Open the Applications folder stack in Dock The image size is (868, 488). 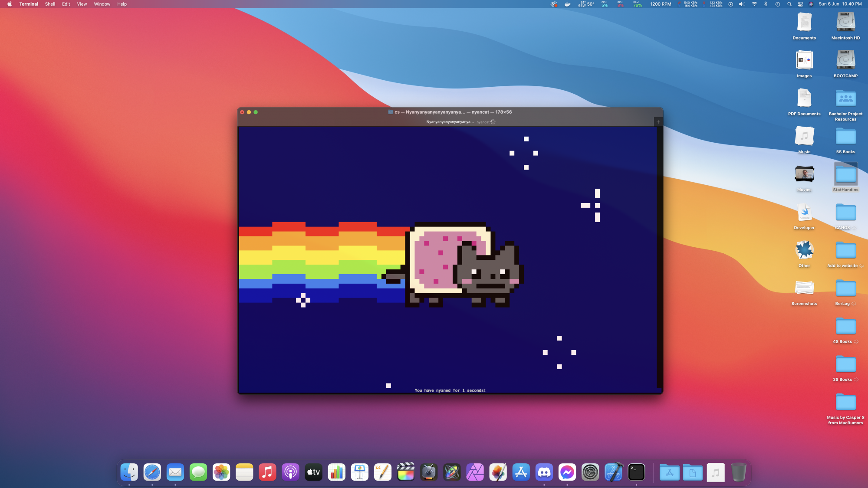[x=670, y=472]
